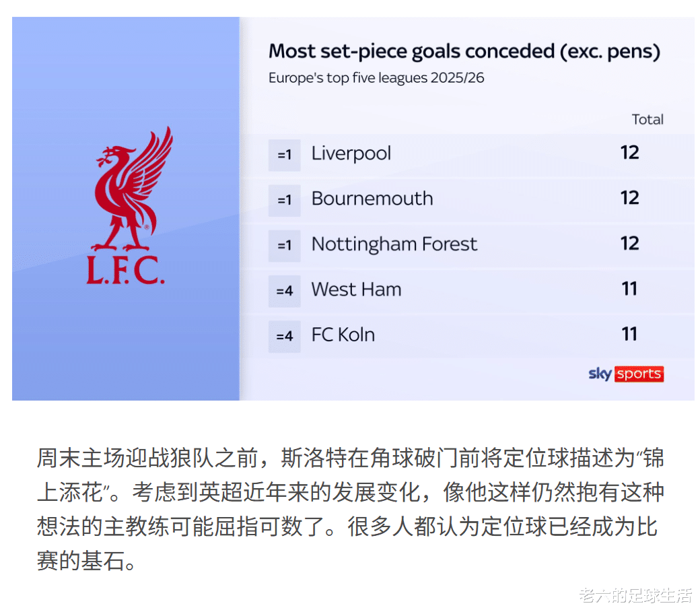
Task: Select the Liverpool team name
Action: point(351,153)
